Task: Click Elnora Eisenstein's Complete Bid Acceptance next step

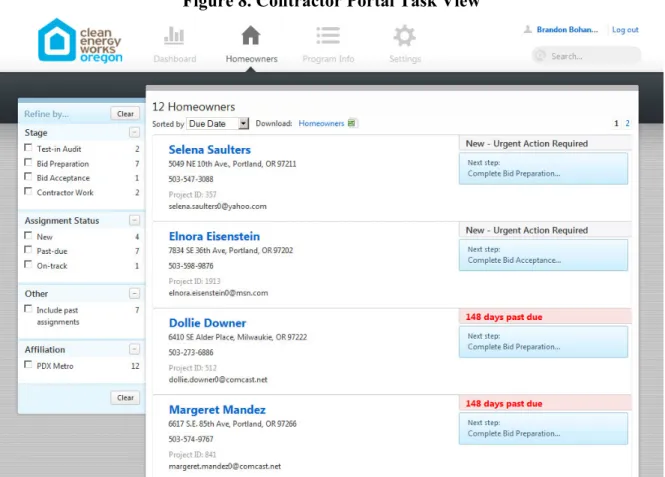Action: click(543, 255)
